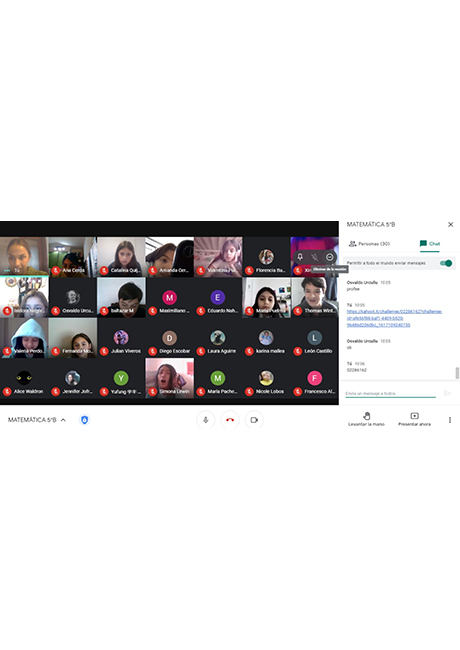
Task: Select Simona Lewin's video tile
Action: tap(169, 378)
